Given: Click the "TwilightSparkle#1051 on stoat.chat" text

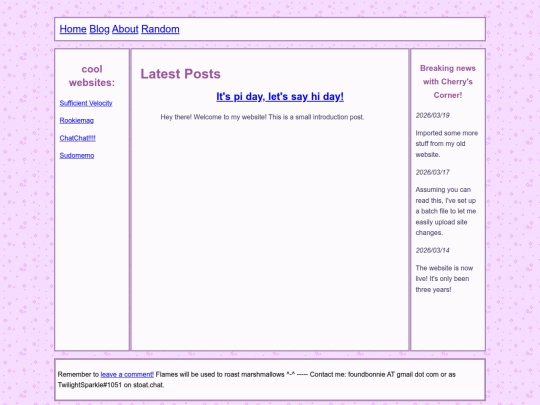Looking at the screenshot, I should pyautogui.click(x=111, y=385).
